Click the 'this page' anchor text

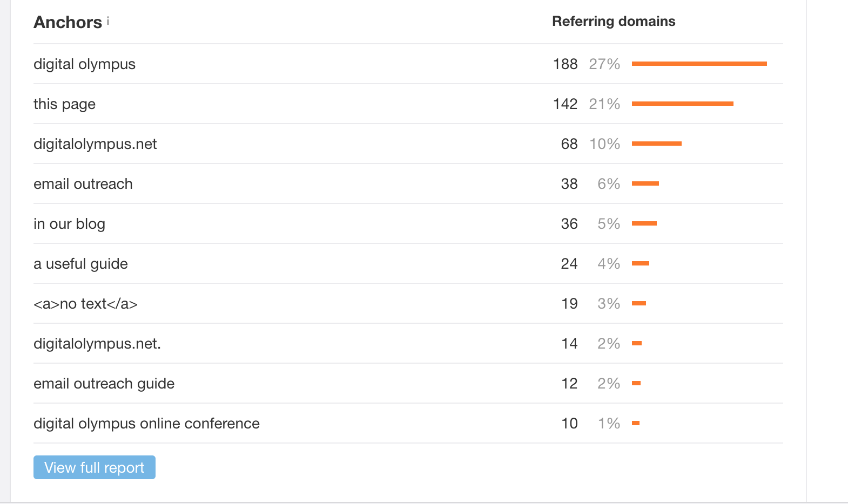pos(64,104)
